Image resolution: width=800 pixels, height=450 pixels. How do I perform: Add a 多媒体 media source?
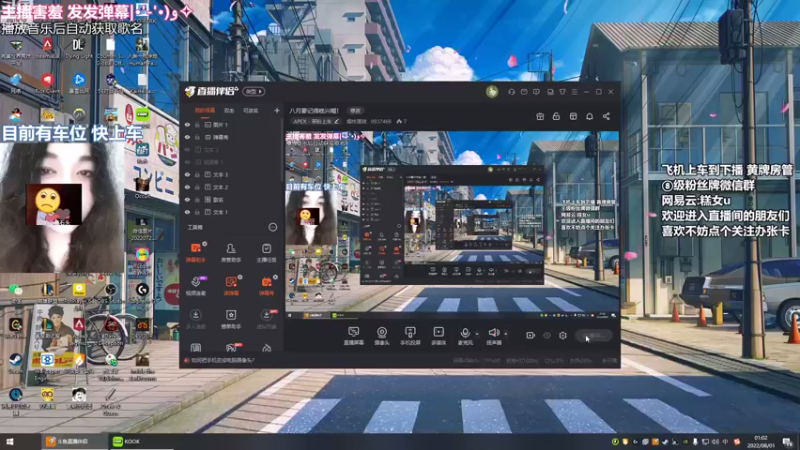click(438, 336)
